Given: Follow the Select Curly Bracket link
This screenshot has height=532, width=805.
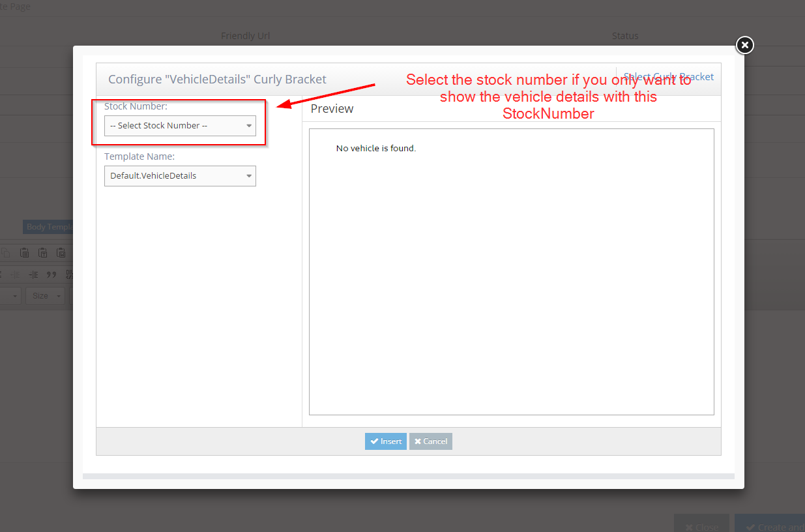Looking at the screenshot, I should (669, 77).
